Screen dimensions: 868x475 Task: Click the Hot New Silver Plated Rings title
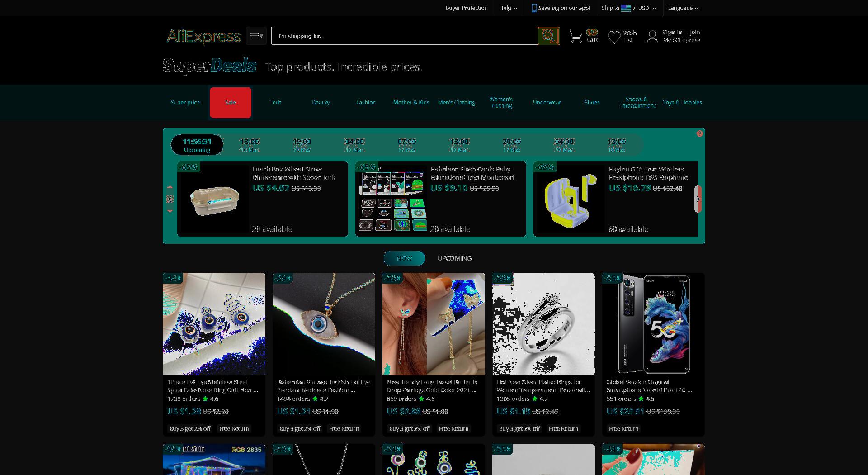[543, 386]
